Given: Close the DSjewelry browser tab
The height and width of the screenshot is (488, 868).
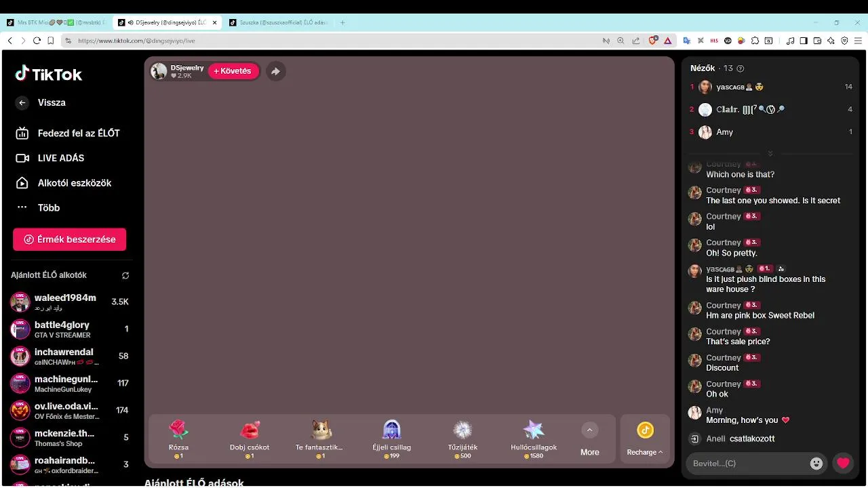Looking at the screenshot, I should [x=215, y=22].
